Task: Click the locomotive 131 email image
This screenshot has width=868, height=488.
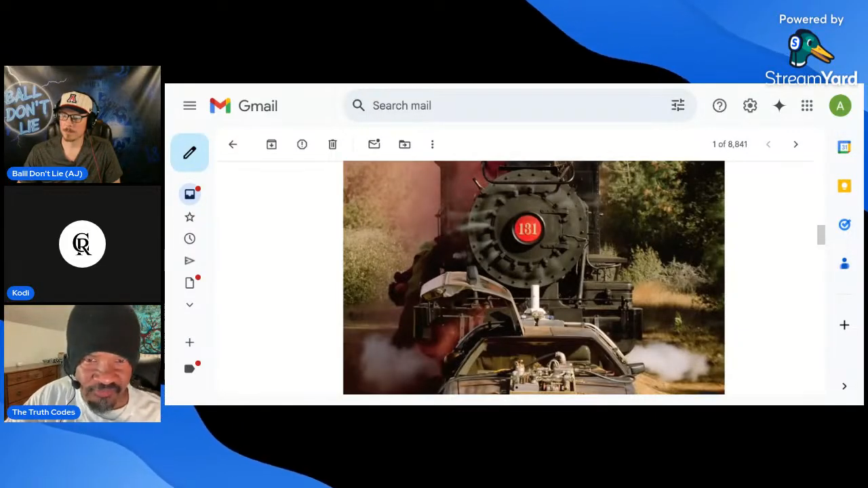Action: pos(534,277)
